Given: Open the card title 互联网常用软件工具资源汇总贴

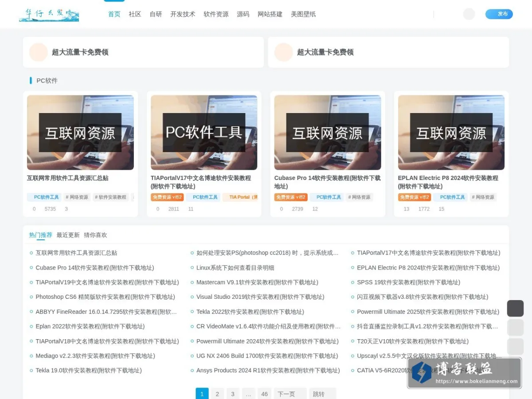Looking at the screenshot, I should [68, 178].
